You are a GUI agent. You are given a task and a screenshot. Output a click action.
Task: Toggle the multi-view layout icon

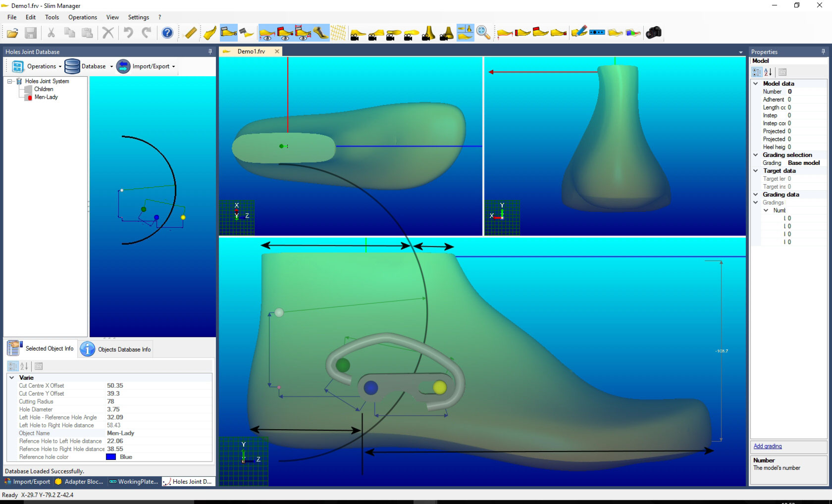(465, 33)
